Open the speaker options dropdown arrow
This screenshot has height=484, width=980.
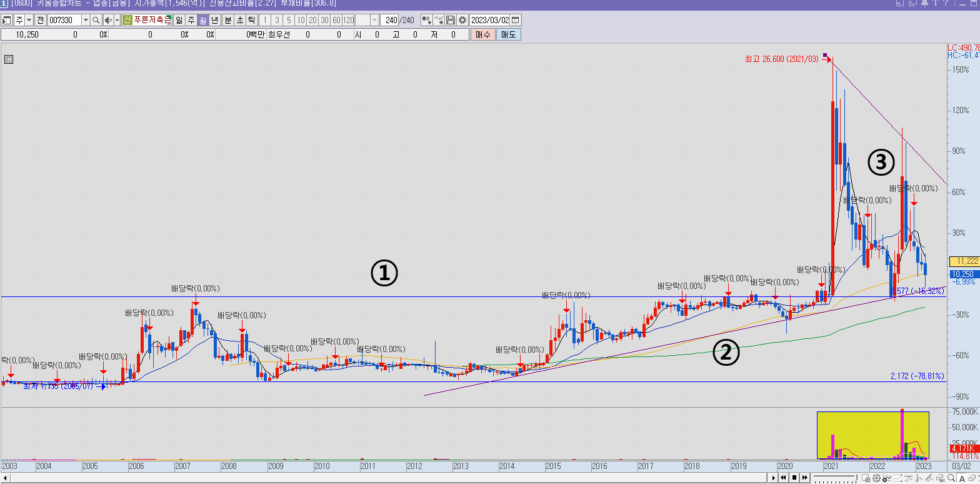(x=117, y=20)
